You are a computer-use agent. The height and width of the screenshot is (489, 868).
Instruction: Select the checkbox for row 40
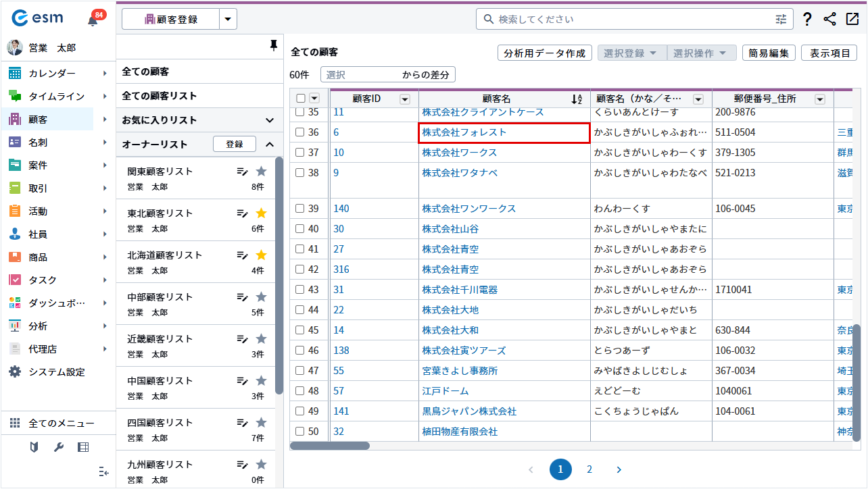299,229
